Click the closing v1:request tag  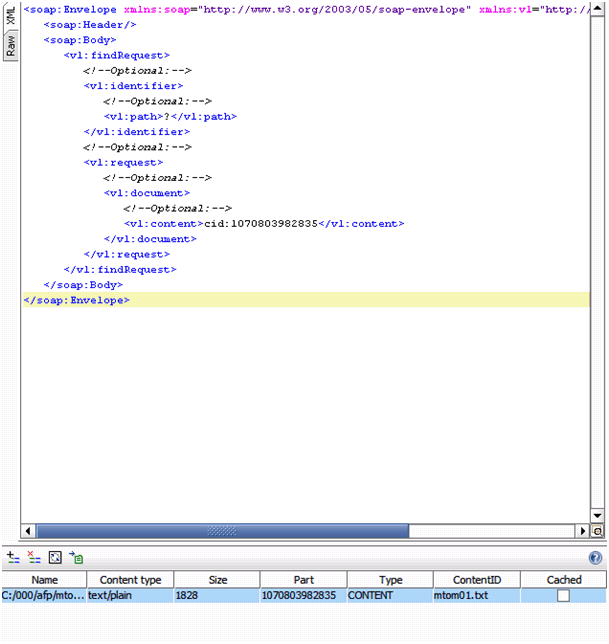(127, 255)
